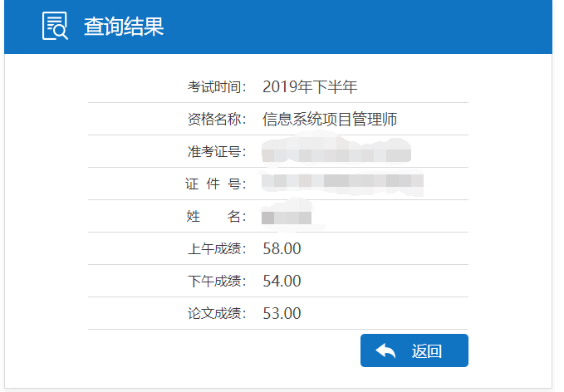This screenshot has height=392, width=564.
Task: Select the 资格名称 label
Action: tap(218, 119)
